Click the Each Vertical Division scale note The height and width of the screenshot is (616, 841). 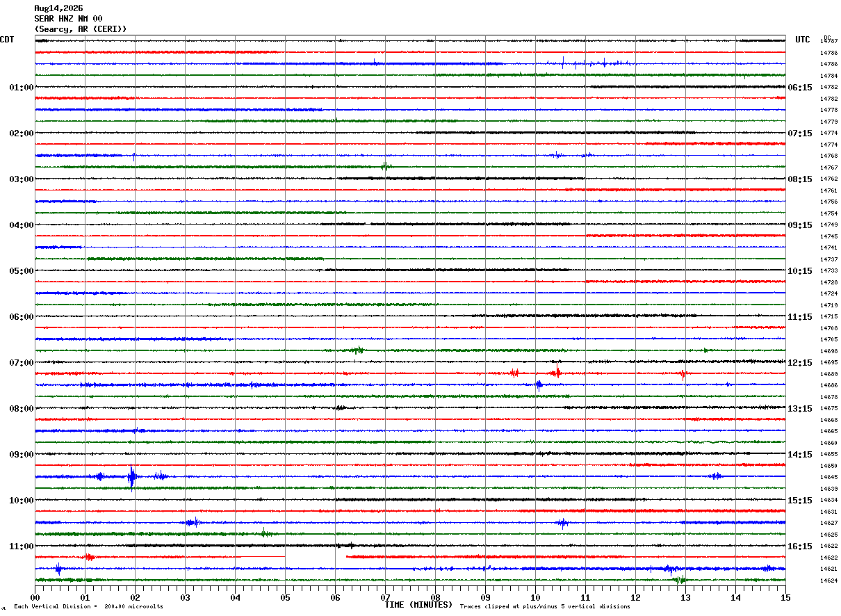coord(88,607)
